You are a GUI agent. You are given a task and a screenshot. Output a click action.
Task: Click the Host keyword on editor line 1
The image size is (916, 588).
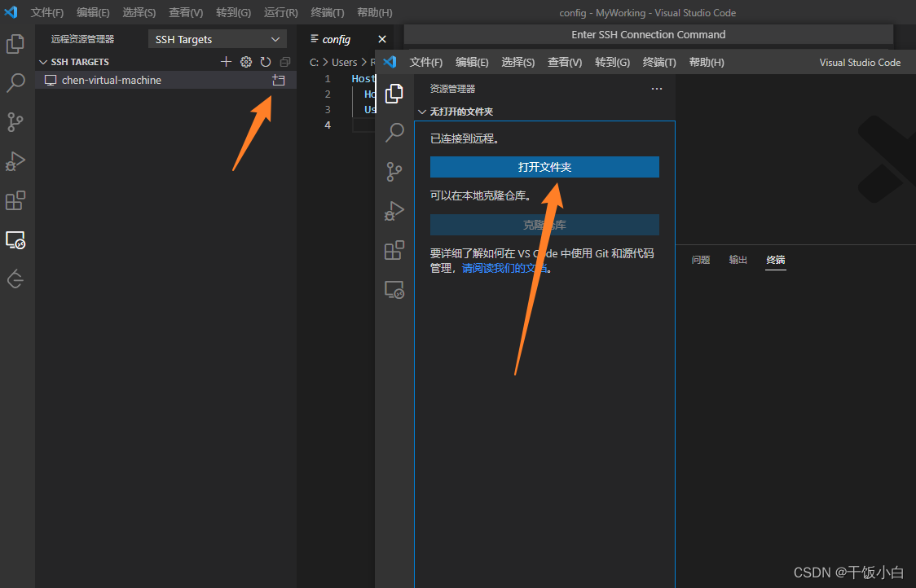[363, 78]
